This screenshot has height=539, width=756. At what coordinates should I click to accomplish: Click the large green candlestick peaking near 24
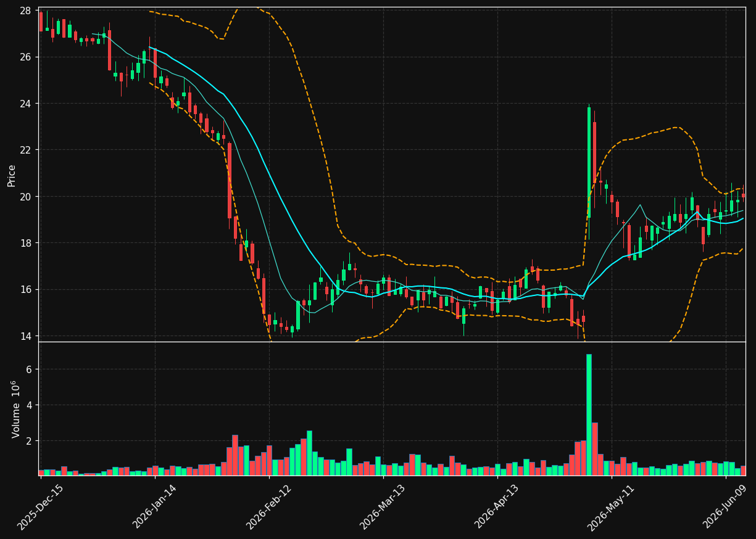pos(589,162)
